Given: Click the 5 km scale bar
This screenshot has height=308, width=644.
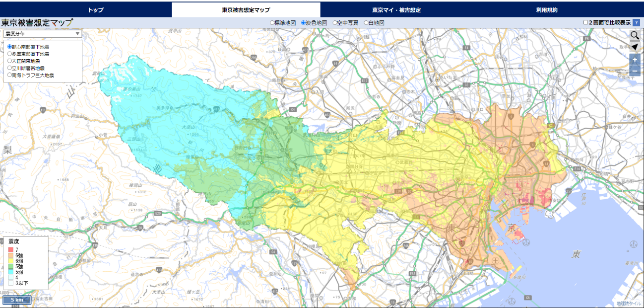Looking at the screenshot, I should coord(17,300).
